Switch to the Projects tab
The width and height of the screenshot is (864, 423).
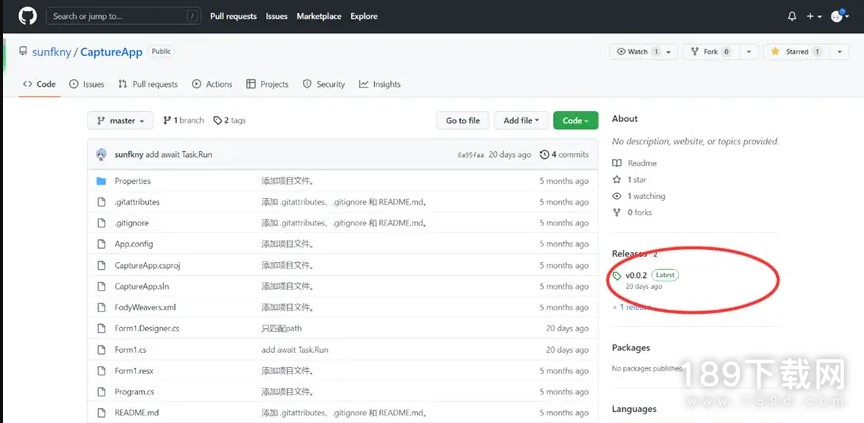pyautogui.click(x=267, y=84)
